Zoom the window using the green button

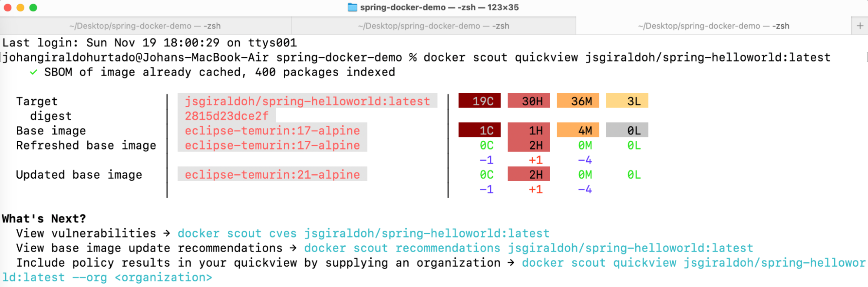tap(33, 7)
